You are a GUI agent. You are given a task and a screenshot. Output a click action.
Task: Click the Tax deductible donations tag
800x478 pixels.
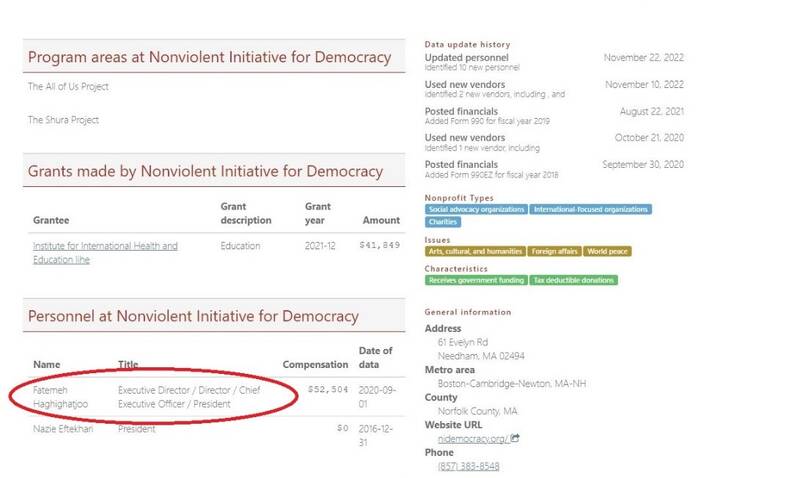point(574,280)
